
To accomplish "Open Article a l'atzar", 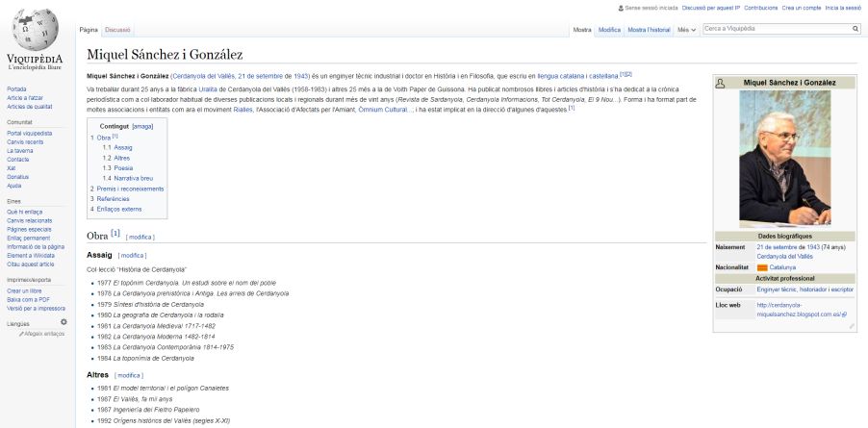I will [24, 98].
